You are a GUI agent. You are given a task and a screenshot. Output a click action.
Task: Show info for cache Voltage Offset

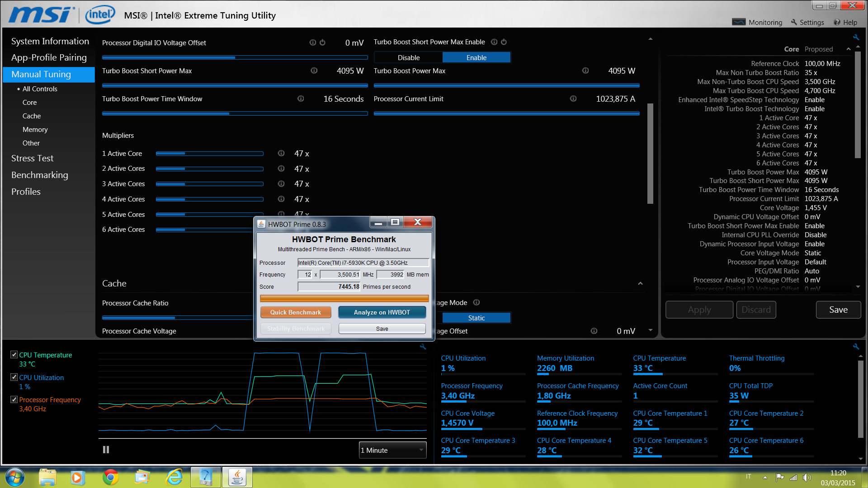(594, 331)
